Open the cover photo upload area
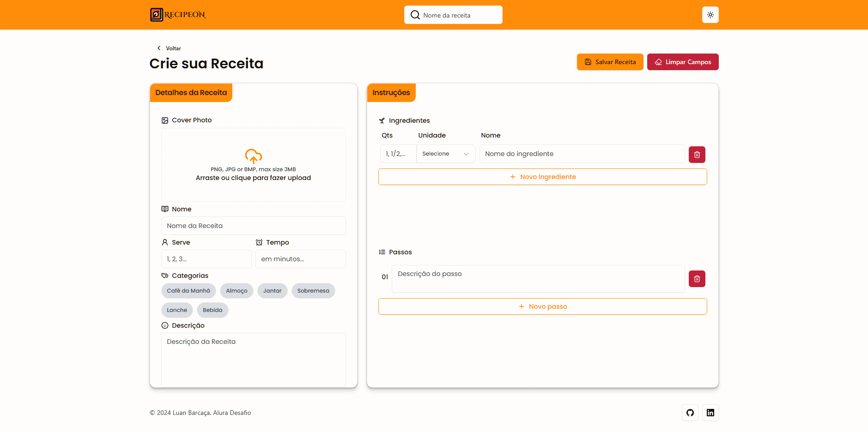Image resolution: width=868 pixels, height=432 pixels. (x=253, y=165)
